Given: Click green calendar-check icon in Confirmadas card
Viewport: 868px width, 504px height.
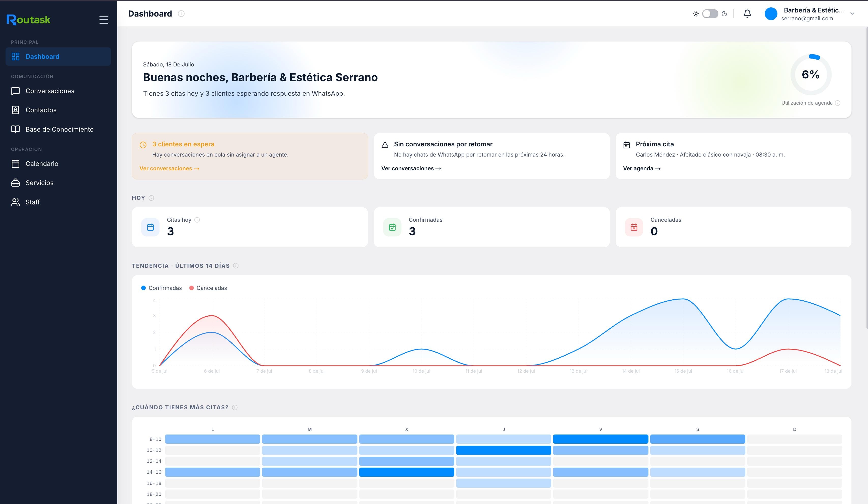Looking at the screenshot, I should [392, 227].
